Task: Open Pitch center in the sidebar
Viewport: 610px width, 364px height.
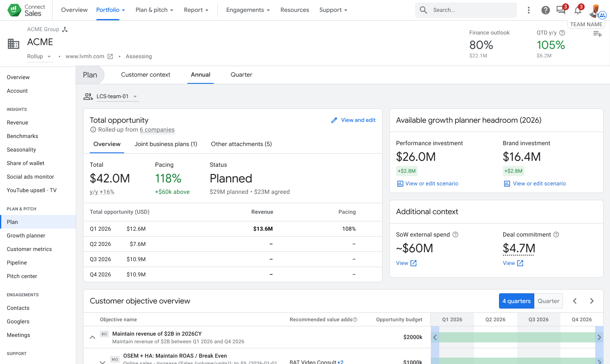Action: click(22, 276)
